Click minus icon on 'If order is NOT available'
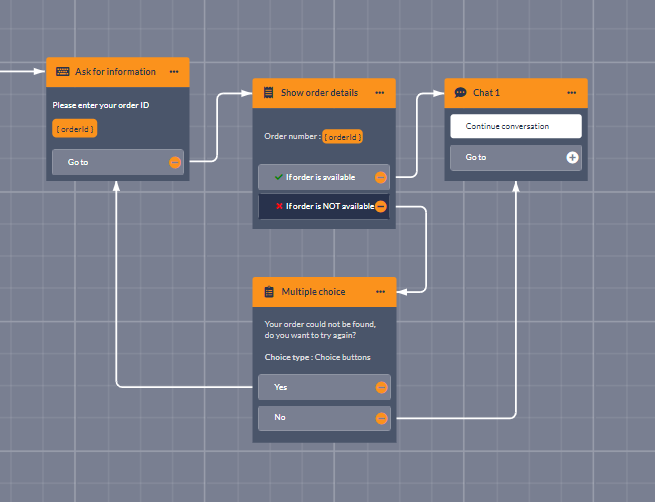Screen dimensions: 655x502 point(380,206)
